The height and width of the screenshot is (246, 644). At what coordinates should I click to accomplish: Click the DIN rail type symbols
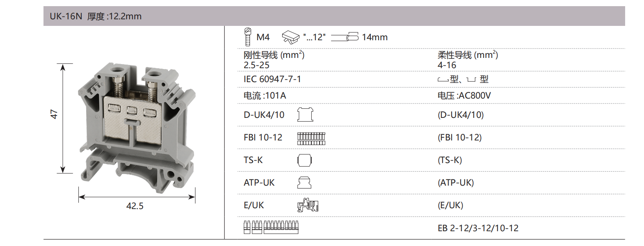click(463, 79)
